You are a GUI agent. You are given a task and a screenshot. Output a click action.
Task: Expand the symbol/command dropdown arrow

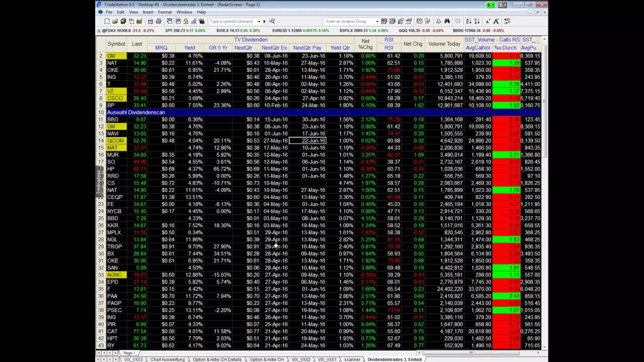(259, 21)
